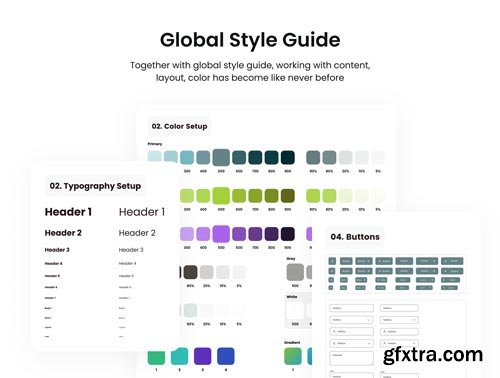Pick the lime green 300 swatch

point(187,196)
